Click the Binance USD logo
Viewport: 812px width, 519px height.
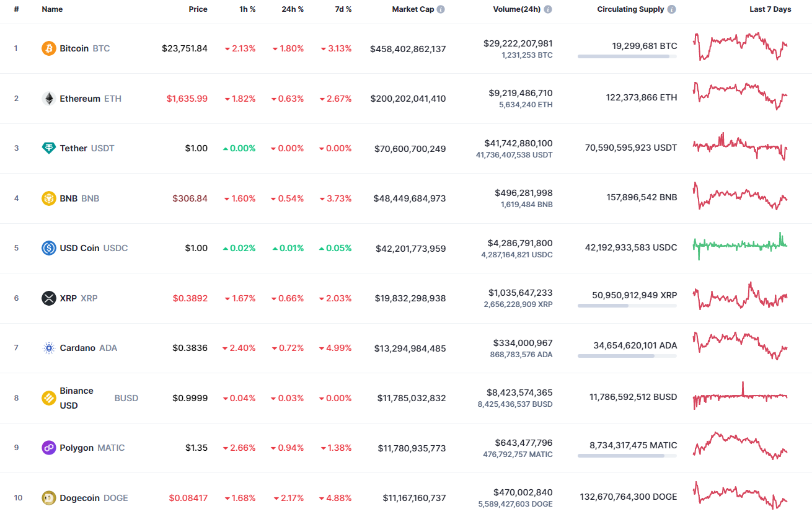[x=48, y=398]
